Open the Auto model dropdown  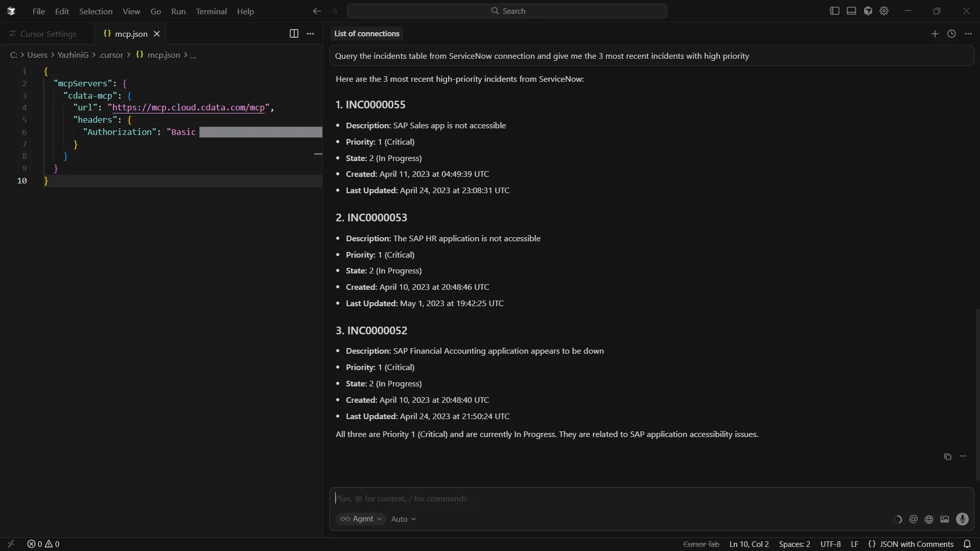[403, 519]
